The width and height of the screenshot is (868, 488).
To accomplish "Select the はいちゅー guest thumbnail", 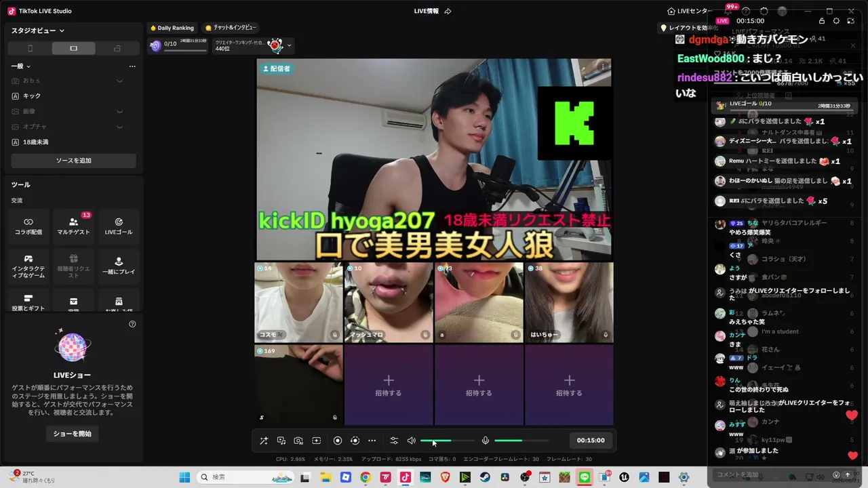I will [569, 302].
